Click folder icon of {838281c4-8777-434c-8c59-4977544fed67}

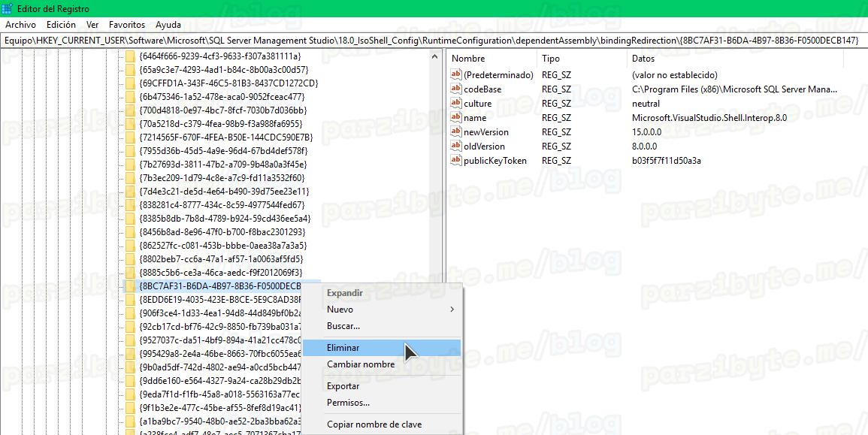pos(130,205)
